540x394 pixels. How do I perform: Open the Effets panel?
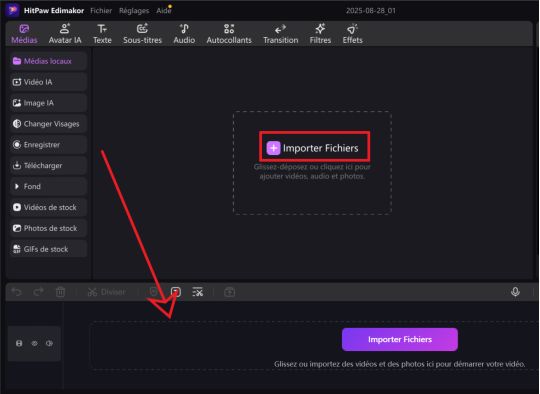[x=352, y=34]
